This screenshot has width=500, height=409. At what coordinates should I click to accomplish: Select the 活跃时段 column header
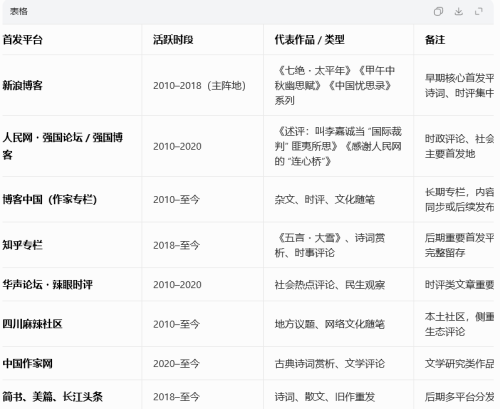[173, 40]
